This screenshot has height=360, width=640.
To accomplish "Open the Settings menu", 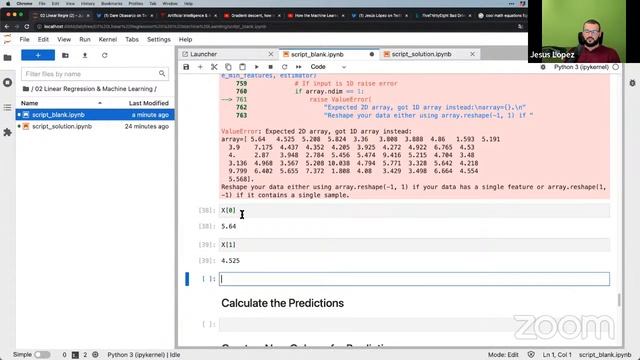I will 159,40.
